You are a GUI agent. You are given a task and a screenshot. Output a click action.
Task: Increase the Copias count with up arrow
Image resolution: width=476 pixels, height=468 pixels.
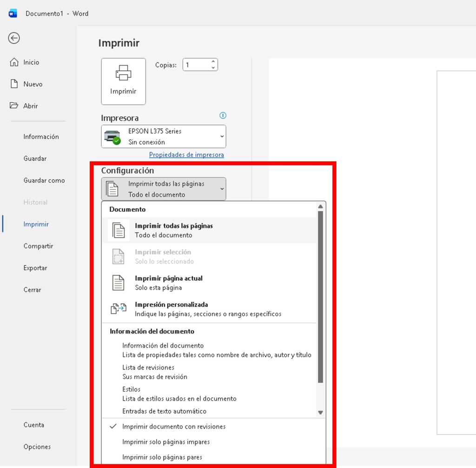click(x=213, y=62)
